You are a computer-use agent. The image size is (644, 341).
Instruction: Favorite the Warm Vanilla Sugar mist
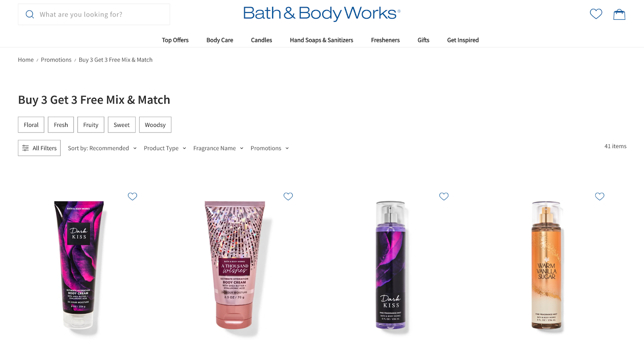(600, 196)
